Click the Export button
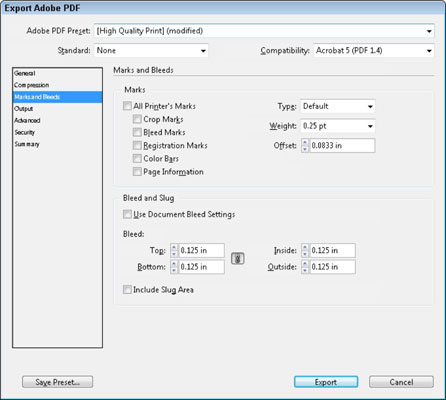This screenshot has width=446, height=400. coord(326,382)
